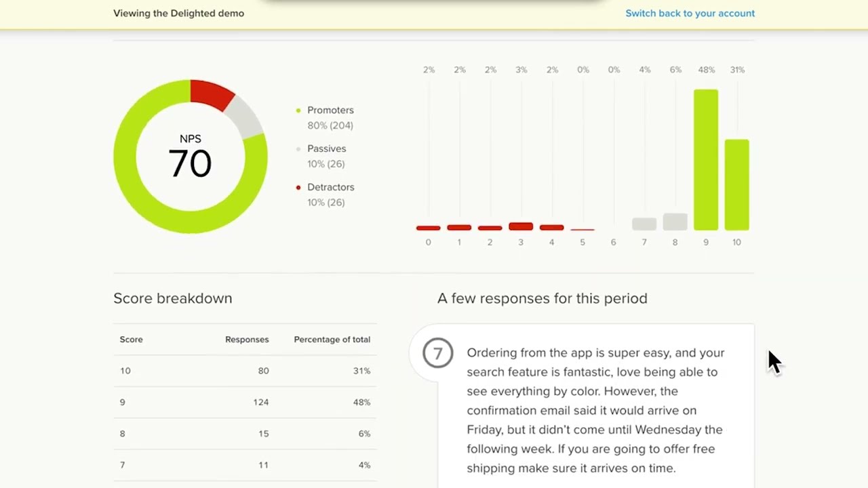The image size is (868, 488).
Task: Click the circled 7 score badge
Action: click(x=437, y=354)
